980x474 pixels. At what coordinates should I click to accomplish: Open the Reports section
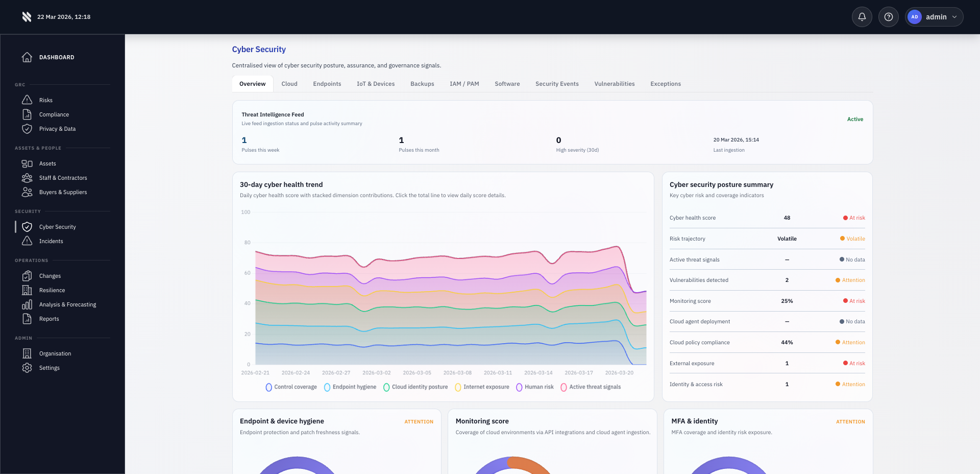49,318
